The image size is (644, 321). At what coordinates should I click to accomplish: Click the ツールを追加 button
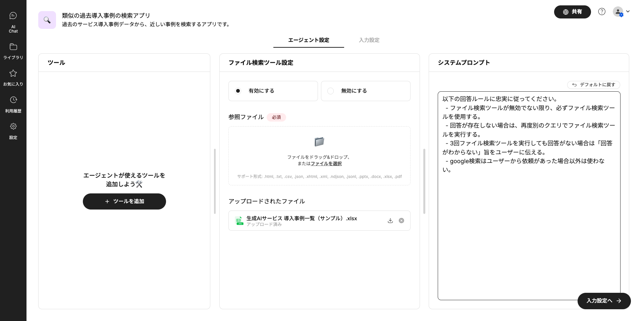tap(124, 201)
